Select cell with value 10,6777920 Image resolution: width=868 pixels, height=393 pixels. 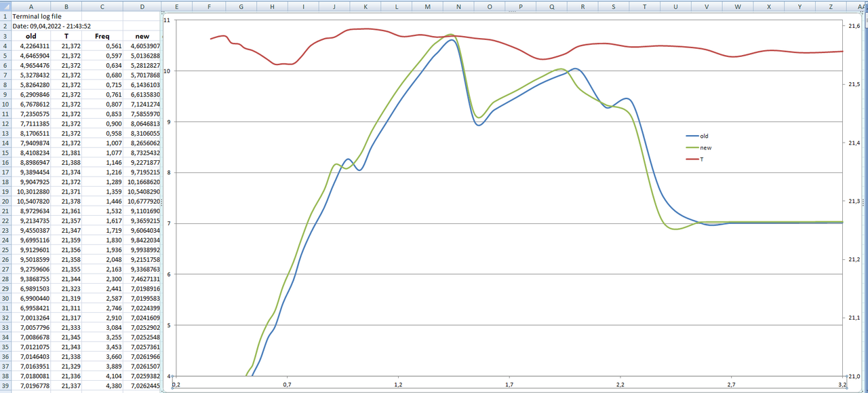pos(142,202)
